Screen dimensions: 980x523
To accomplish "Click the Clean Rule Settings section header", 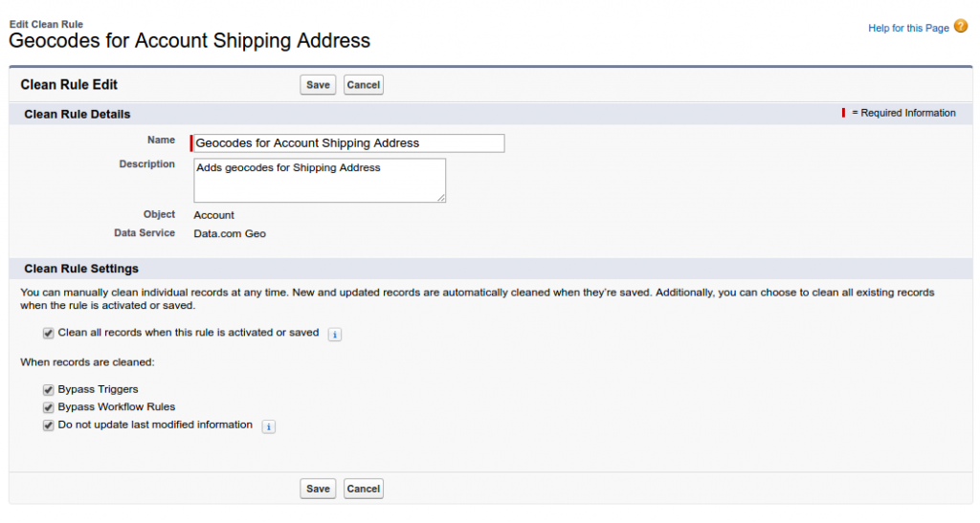I will [81, 269].
